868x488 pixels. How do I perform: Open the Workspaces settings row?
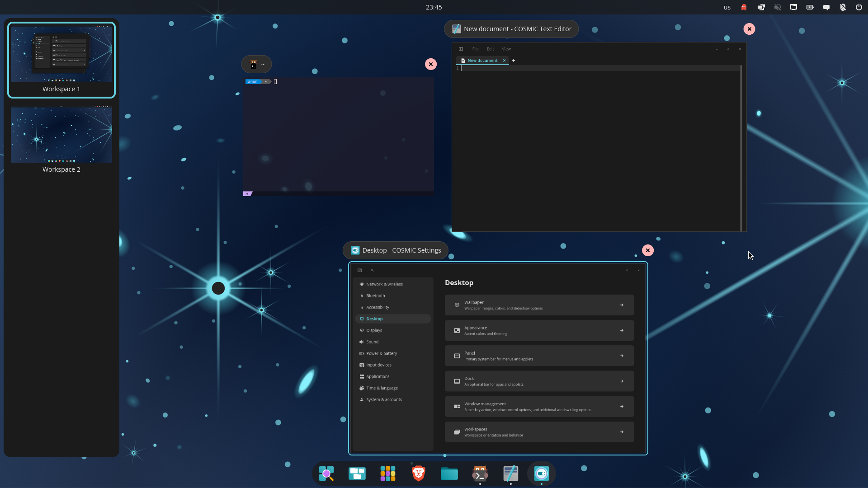click(539, 432)
